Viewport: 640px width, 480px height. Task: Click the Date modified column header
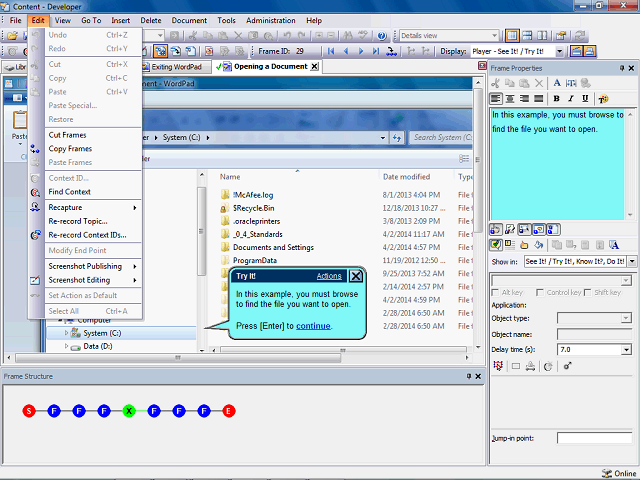click(x=406, y=177)
